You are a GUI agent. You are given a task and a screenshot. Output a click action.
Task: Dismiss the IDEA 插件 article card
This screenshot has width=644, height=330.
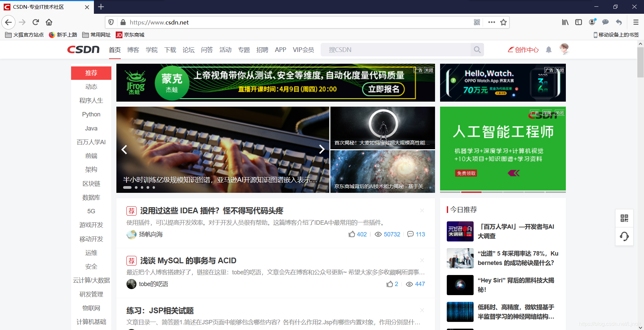pyautogui.click(x=422, y=211)
